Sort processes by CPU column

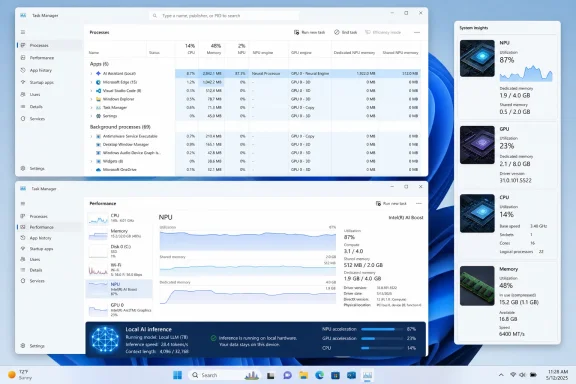(x=187, y=49)
